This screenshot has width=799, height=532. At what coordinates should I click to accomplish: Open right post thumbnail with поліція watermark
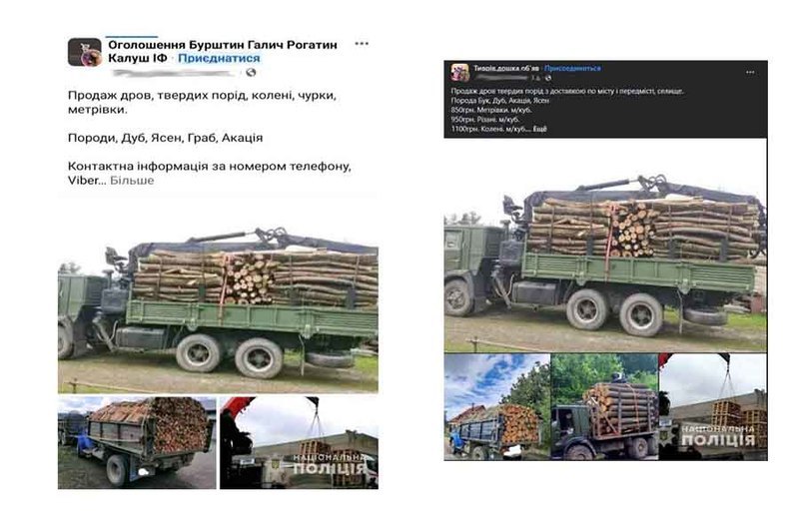point(713,407)
